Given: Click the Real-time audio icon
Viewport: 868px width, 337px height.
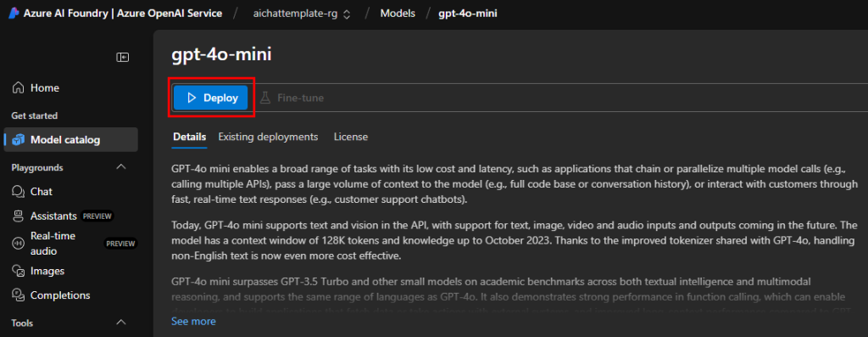Looking at the screenshot, I should point(19,244).
